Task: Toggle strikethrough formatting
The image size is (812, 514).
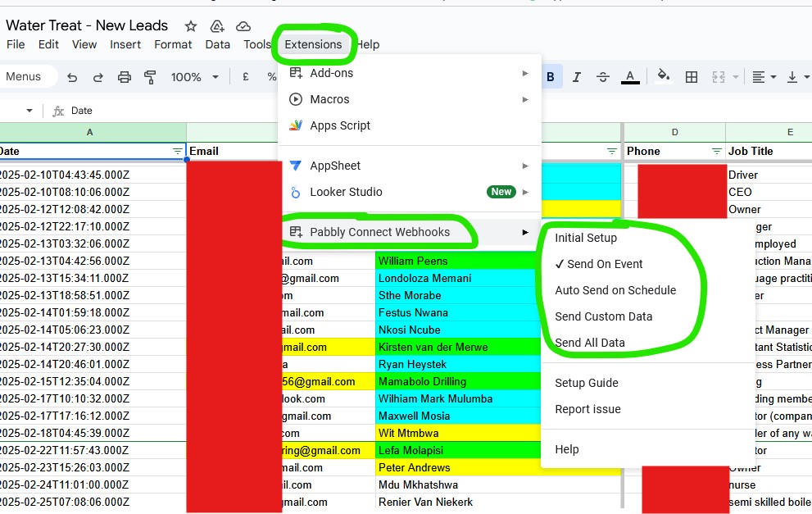Action: pyautogui.click(x=603, y=77)
